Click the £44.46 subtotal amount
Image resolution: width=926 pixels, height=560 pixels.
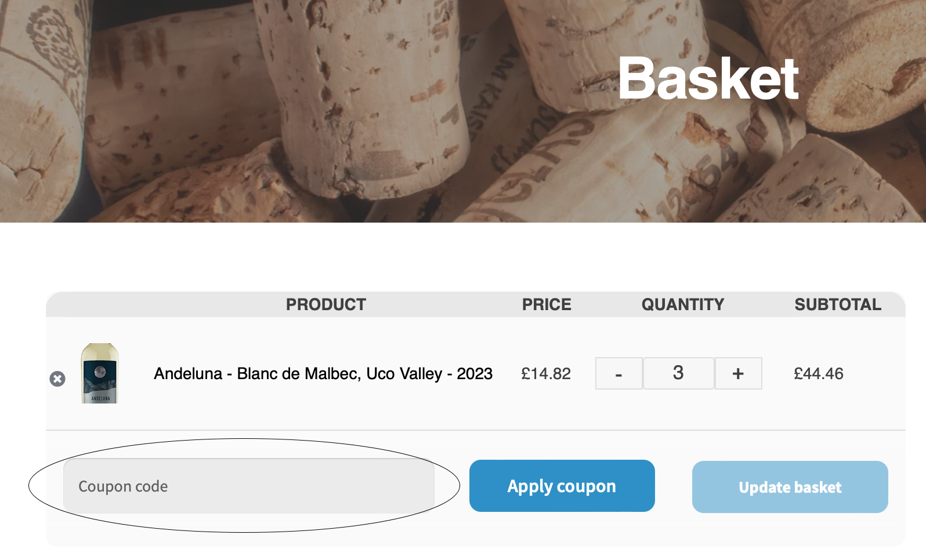(x=818, y=374)
